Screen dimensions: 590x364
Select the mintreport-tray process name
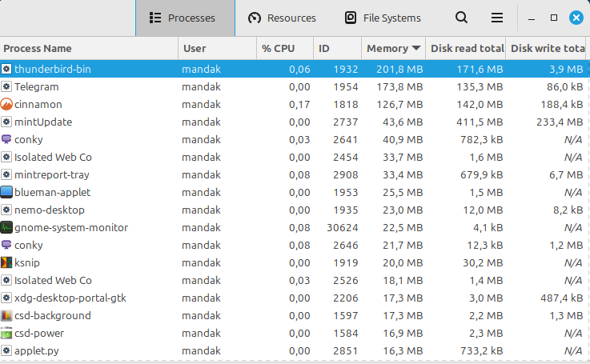coord(51,175)
